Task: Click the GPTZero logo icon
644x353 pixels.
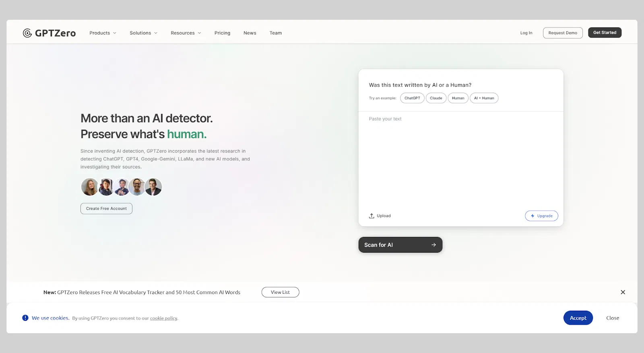Action: [x=27, y=33]
